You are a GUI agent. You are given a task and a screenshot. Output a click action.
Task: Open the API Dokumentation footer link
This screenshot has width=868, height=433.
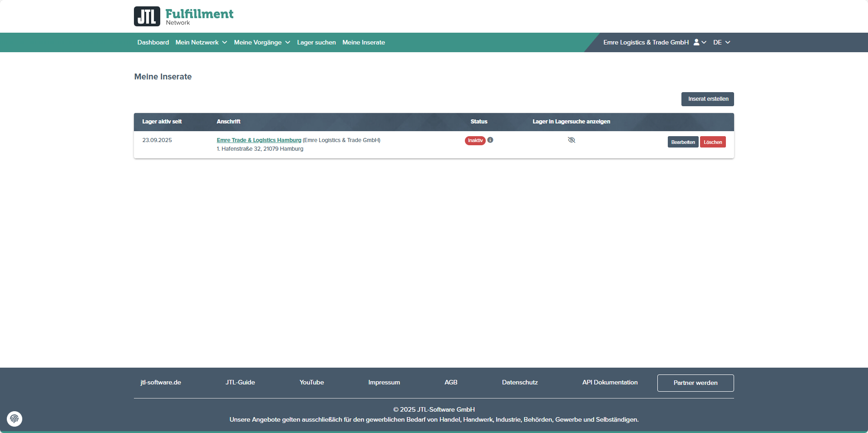click(610, 382)
